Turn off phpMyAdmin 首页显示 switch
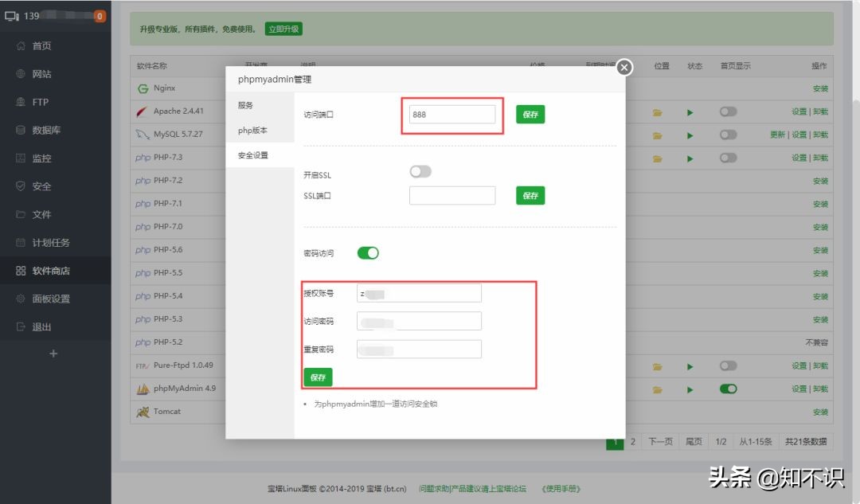This screenshot has height=504, width=860. coord(728,389)
